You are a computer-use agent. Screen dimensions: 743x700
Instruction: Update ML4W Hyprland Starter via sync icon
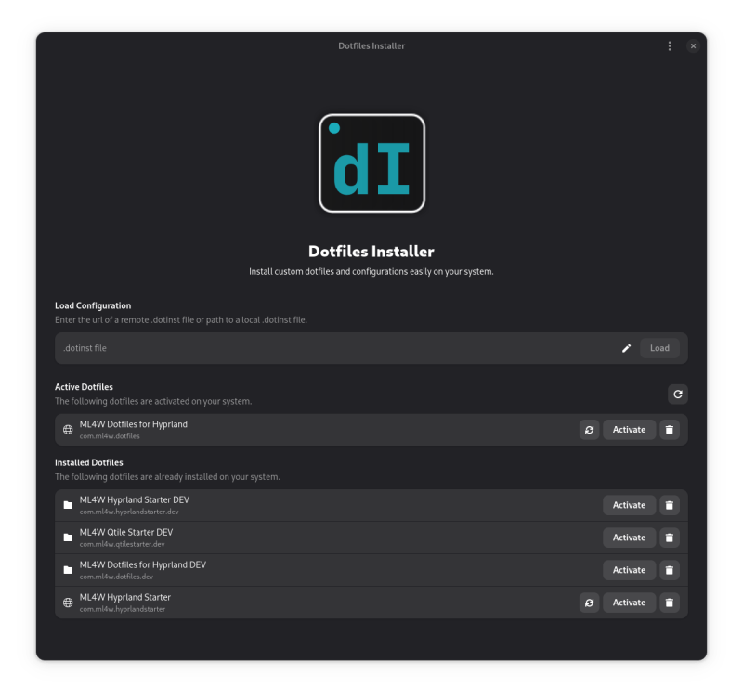(590, 602)
